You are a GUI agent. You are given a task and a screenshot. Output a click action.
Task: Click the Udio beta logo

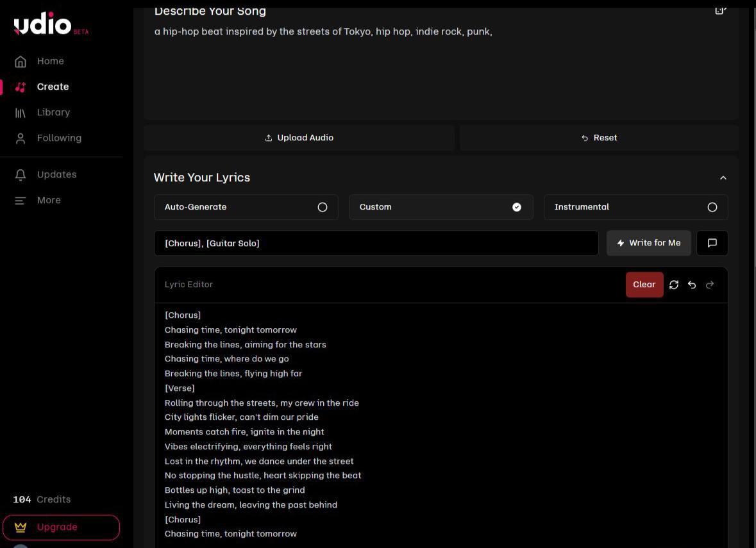(51, 24)
